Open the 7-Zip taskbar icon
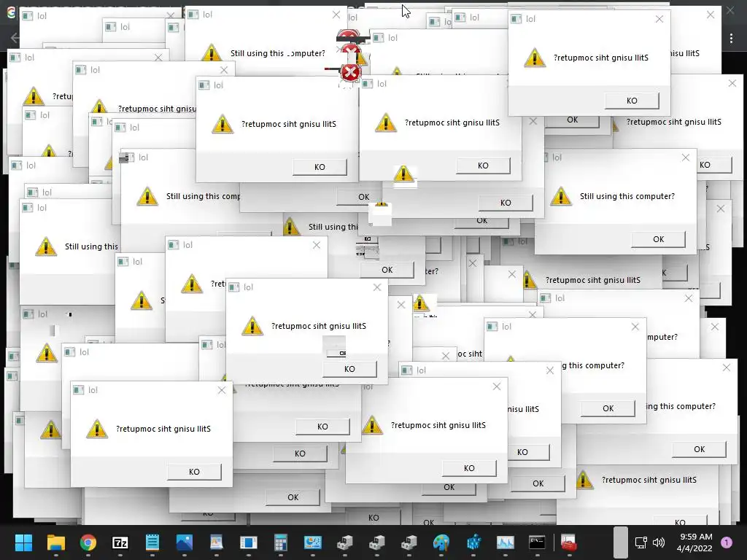Image resolution: width=747 pixels, height=560 pixels. coord(120,542)
